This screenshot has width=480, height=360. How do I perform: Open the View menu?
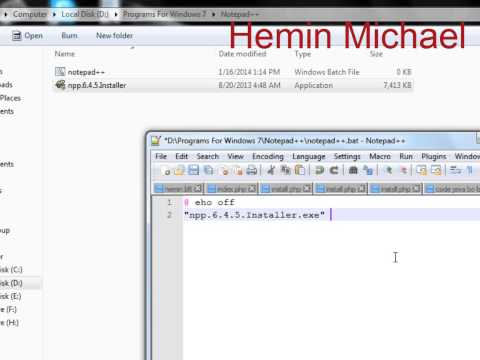[235, 156]
